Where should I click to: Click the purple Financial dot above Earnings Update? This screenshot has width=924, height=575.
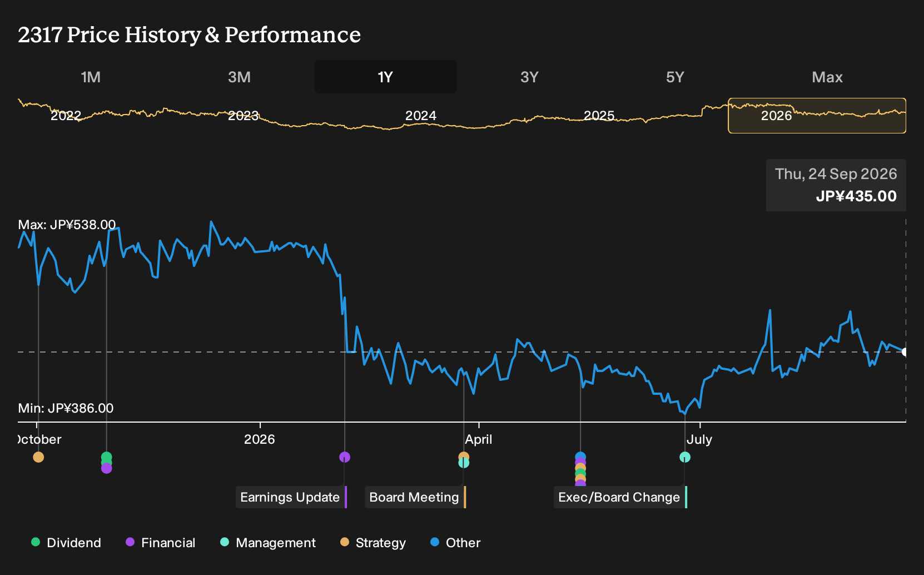point(345,457)
